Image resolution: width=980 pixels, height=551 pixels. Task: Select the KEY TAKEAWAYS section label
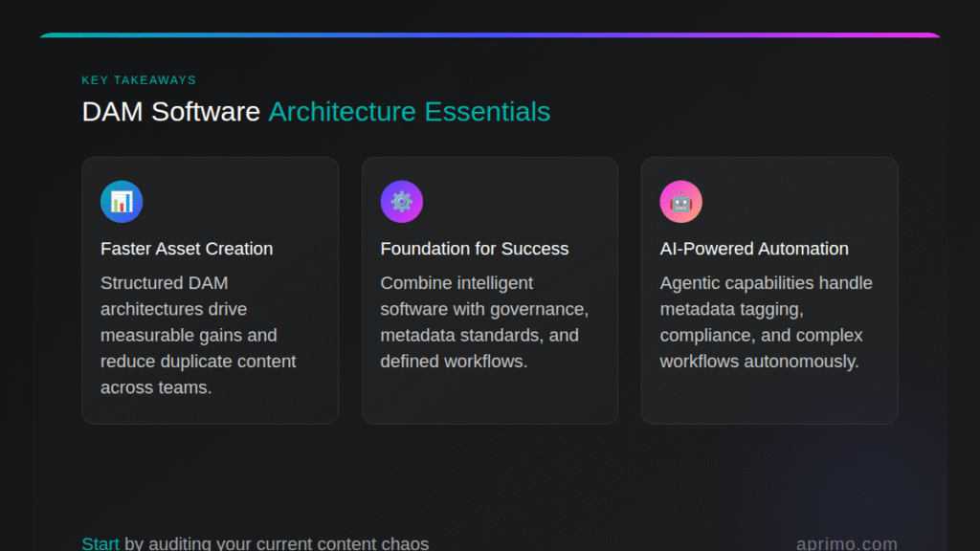point(139,80)
